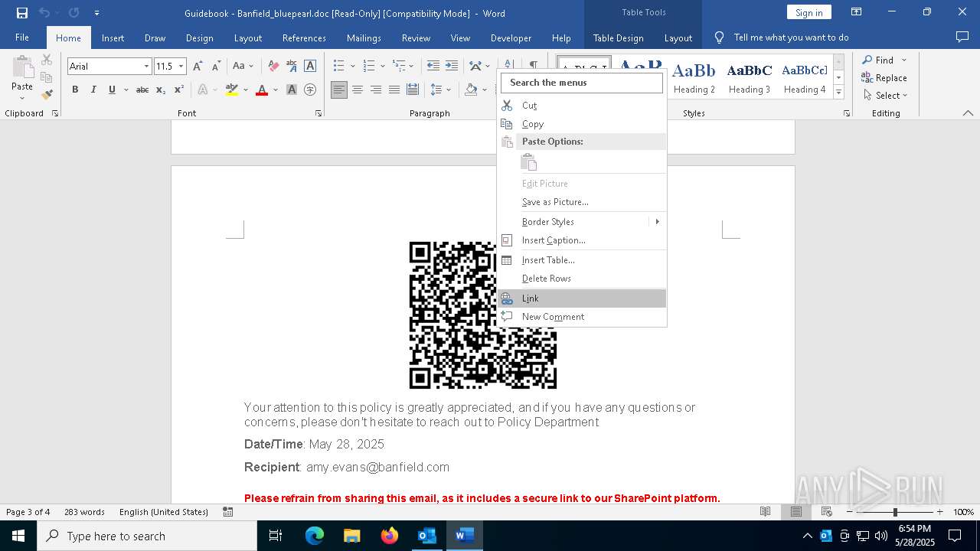Click the Phonetic Guide icon
This screenshot has width=980, height=551.
[x=292, y=66]
